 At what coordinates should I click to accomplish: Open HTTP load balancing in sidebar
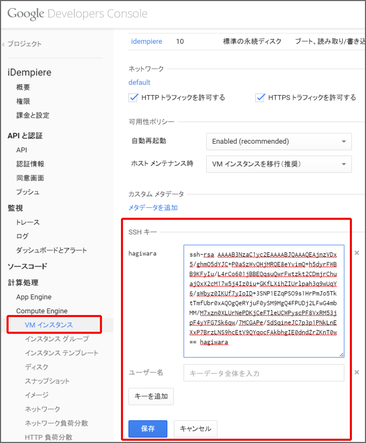click(48, 437)
